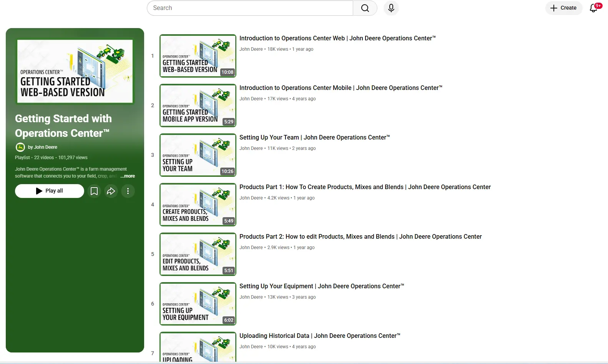Image resolution: width=608 pixels, height=364 pixels.
Task: Open the notifications bell
Action: [x=594, y=8]
